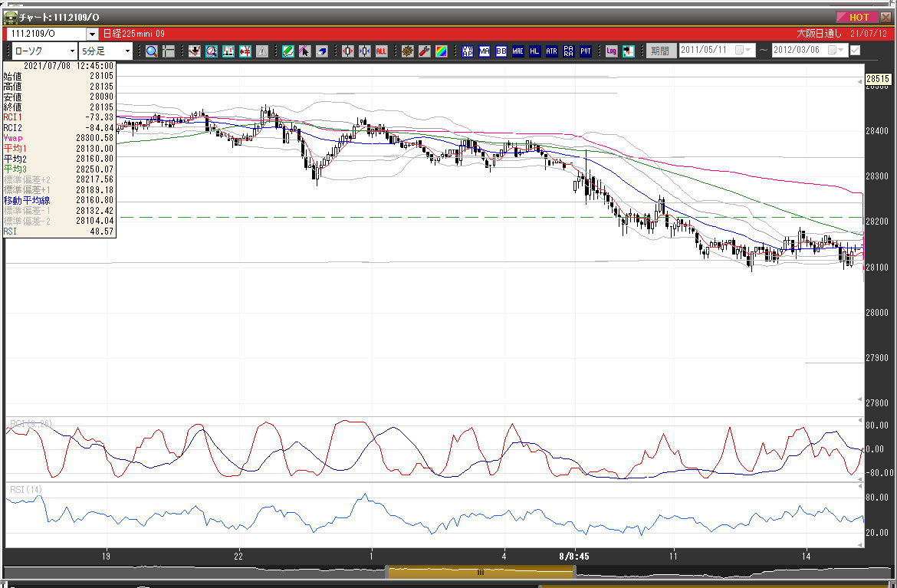Click the 日経225mini 09 instrument name
Screen dimensions: 897x588
(133, 34)
